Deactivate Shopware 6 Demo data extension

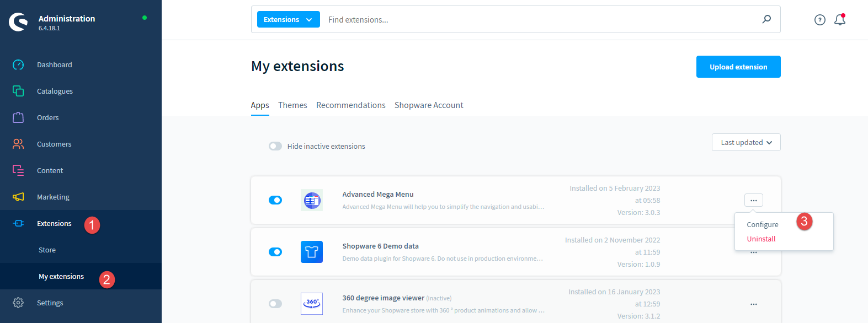tap(275, 252)
